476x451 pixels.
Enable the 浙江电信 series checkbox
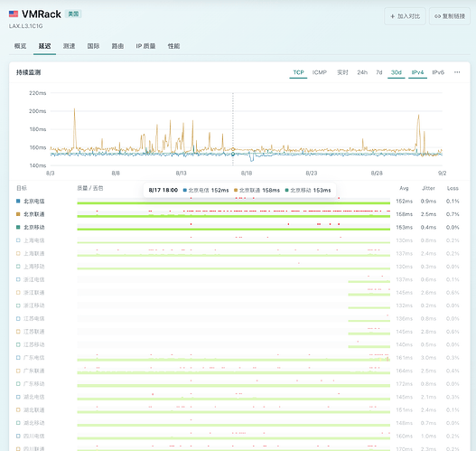(x=18, y=279)
